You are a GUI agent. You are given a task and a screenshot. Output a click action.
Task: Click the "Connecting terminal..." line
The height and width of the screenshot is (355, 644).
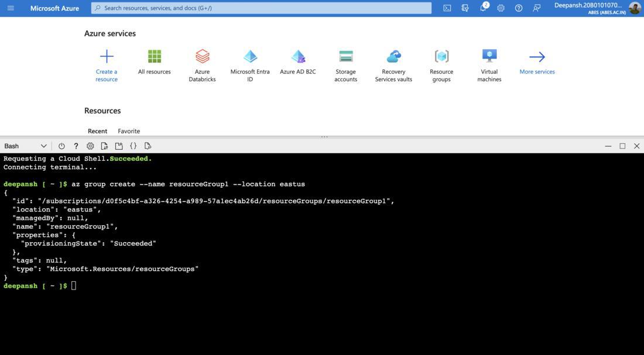[50, 167]
